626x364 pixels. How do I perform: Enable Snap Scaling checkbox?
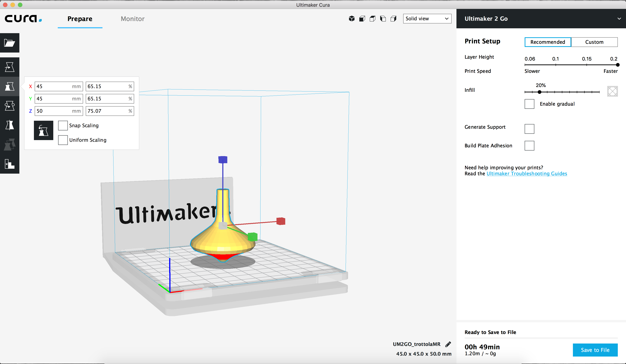(x=63, y=125)
